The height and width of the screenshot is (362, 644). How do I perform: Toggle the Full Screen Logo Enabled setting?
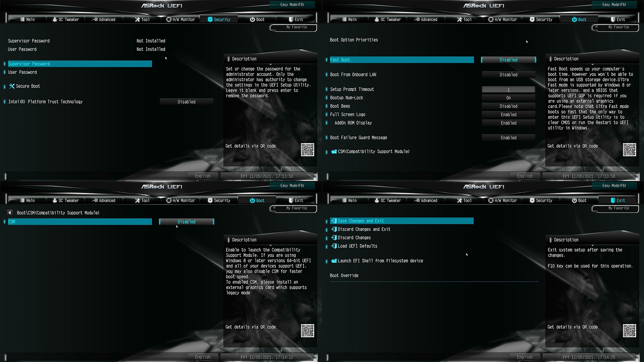pos(508,115)
